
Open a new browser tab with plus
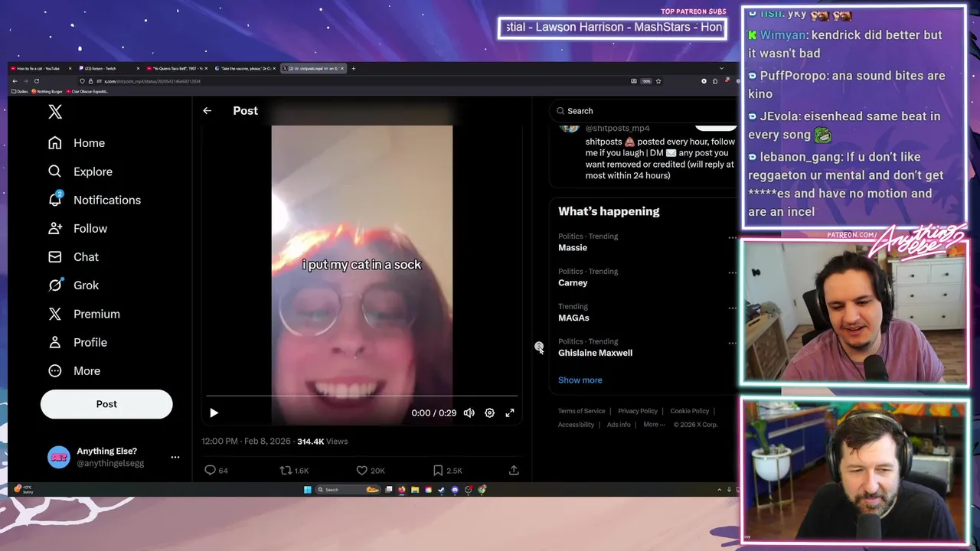tap(353, 68)
